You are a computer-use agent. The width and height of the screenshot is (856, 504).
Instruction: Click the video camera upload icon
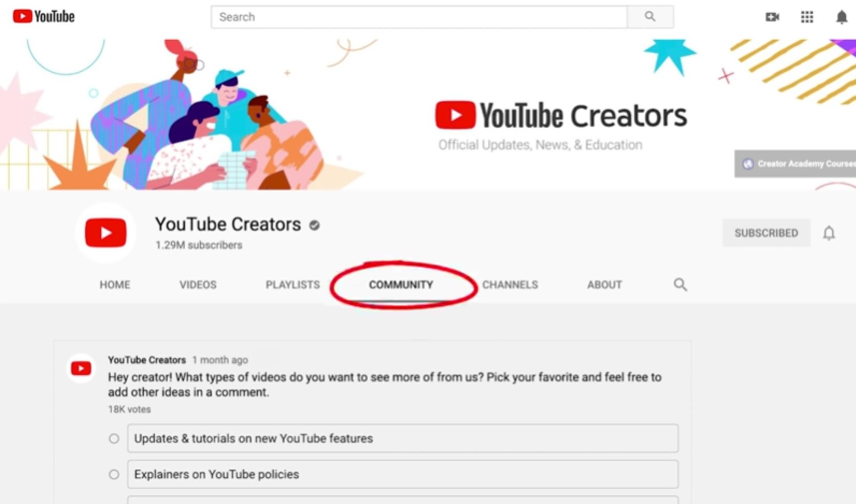point(773,17)
